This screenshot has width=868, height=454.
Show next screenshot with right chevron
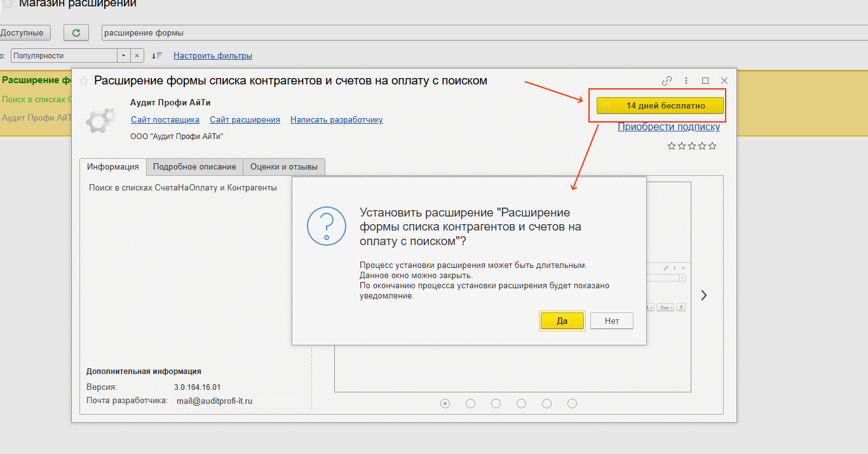pyautogui.click(x=703, y=295)
